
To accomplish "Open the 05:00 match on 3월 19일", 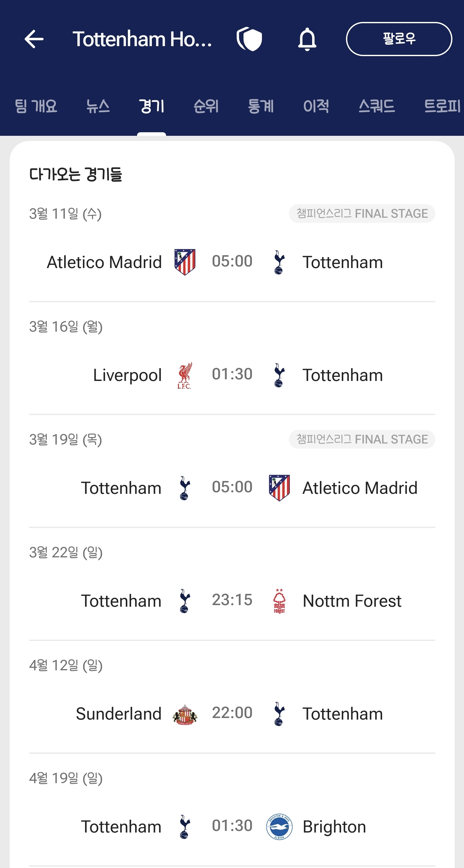I will pos(232,488).
